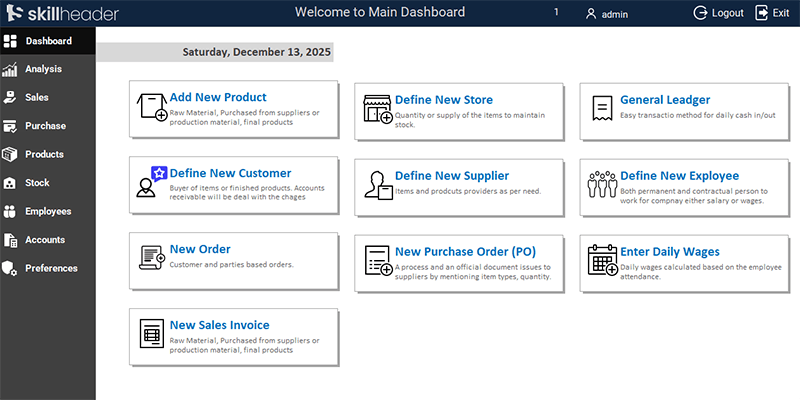Click the New Purchase Order list icon
Image resolution: width=800 pixels, height=400 pixels.
pos(377,260)
